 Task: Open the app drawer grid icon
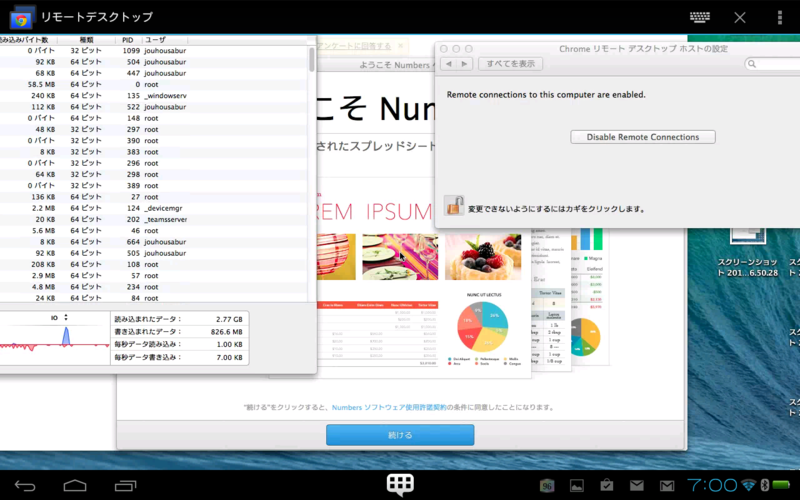pos(400,484)
